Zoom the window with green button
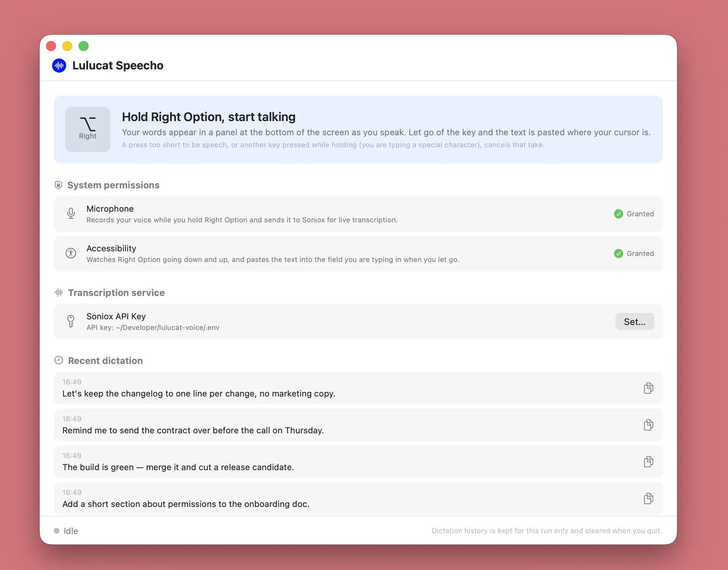The image size is (728, 570). [84, 46]
